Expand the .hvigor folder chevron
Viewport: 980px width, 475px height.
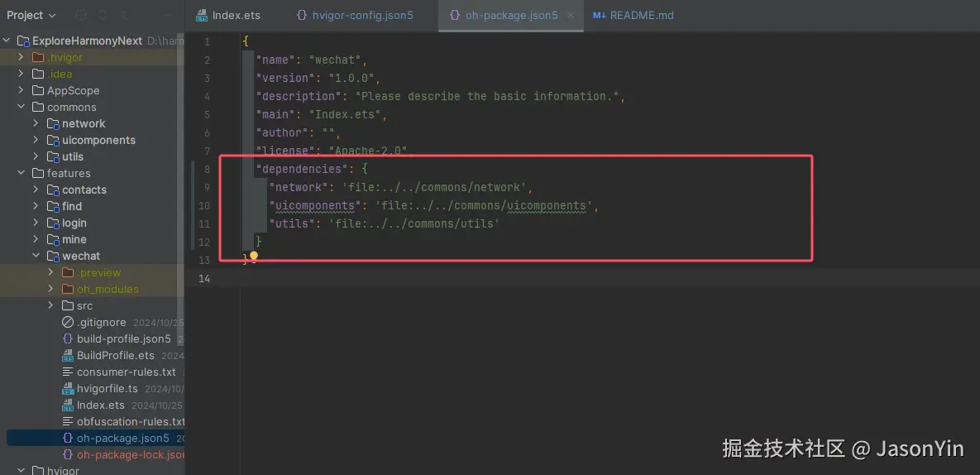point(22,57)
